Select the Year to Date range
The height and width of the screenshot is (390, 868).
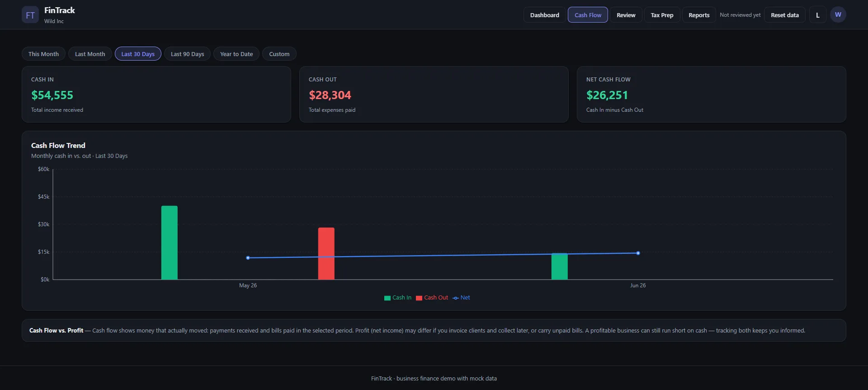pos(236,54)
